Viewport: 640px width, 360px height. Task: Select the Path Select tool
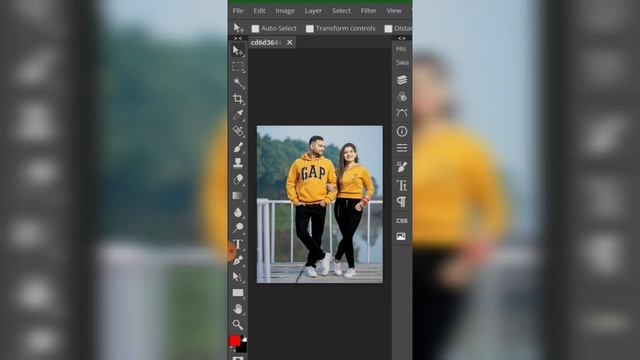coord(238,277)
